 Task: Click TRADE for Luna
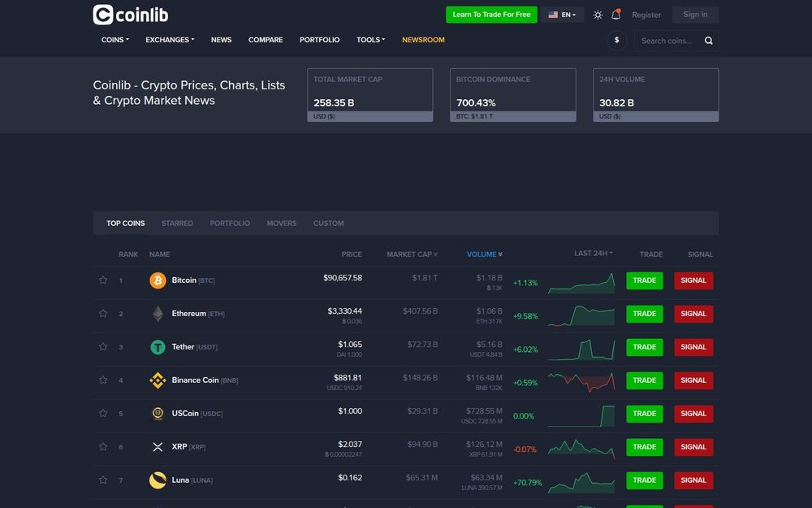click(644, 480)
